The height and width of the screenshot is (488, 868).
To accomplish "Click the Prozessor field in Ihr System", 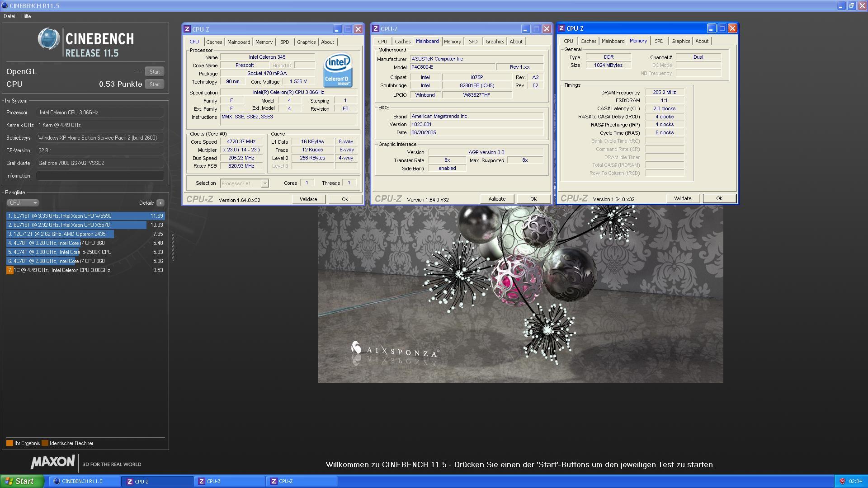I will point(100,113).
